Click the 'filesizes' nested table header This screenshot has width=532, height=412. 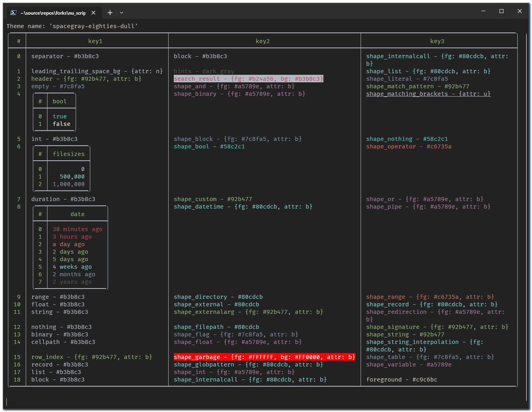(x=68, y=154)
